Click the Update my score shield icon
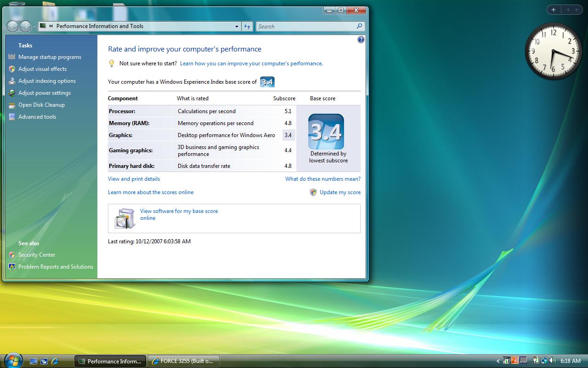Viewport: 588px width, 368px height. [x=313, y=192]
